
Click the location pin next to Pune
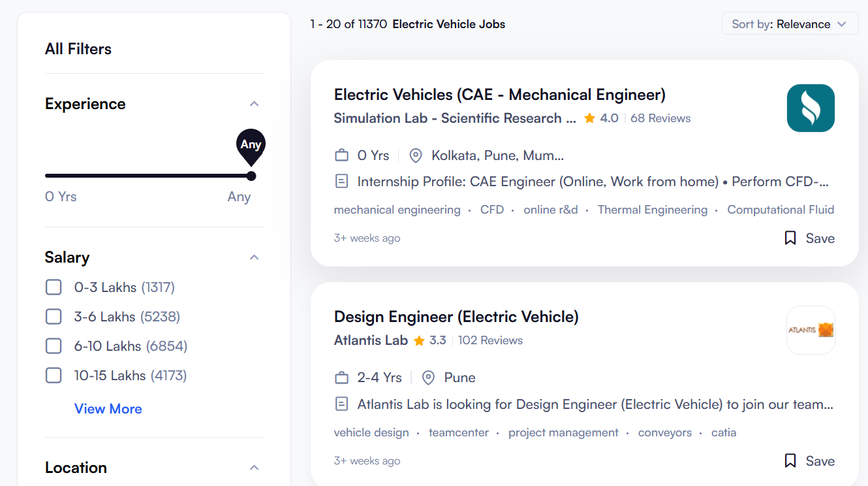428,378
